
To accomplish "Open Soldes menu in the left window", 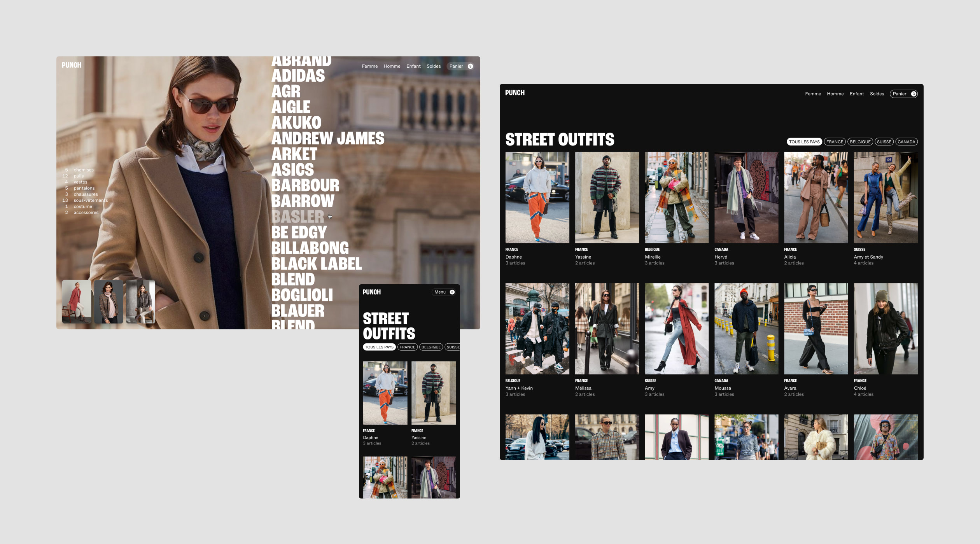I will click(434, 66).
